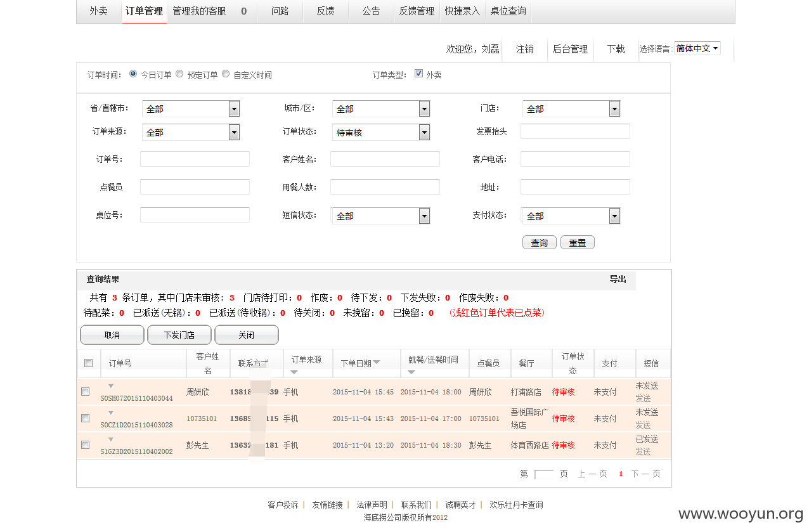Sort by 下单日期 column arrow
This screenshot has width=809, height=532.
(x=377, y=363)
